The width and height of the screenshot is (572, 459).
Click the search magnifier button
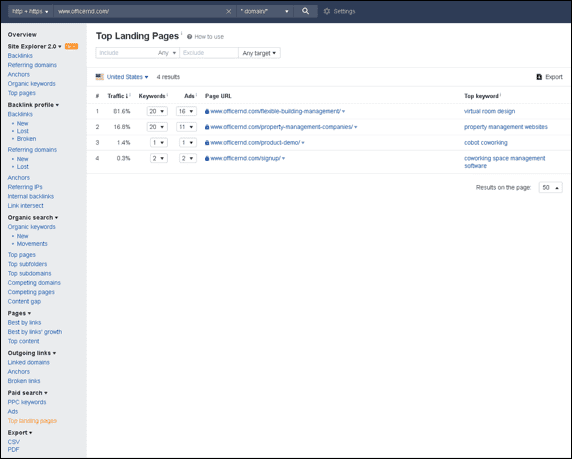(x=305, y=11)
